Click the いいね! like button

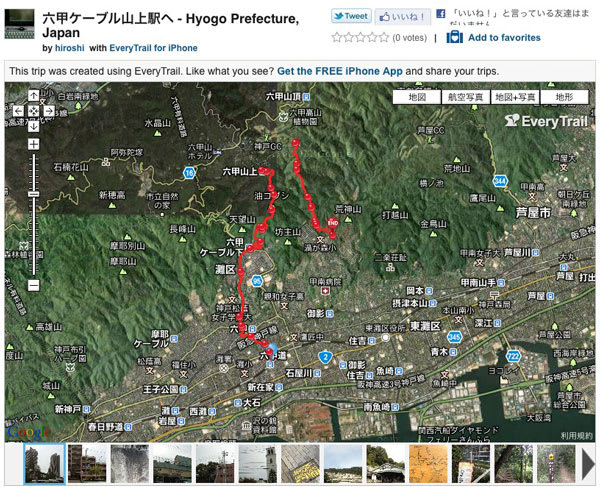pos(403,17)
